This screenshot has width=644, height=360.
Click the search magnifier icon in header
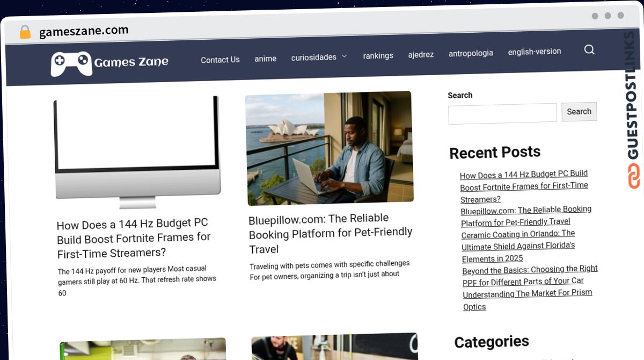(x=589, y=50)
